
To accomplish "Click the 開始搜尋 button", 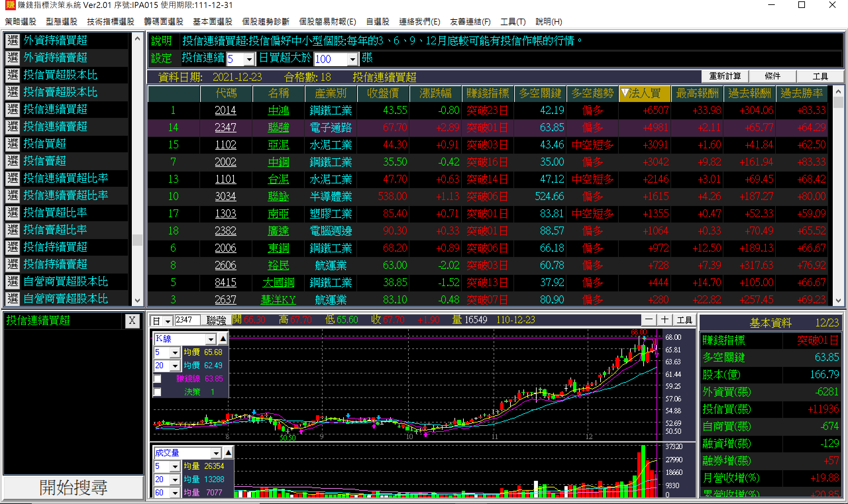I will 73,488.
